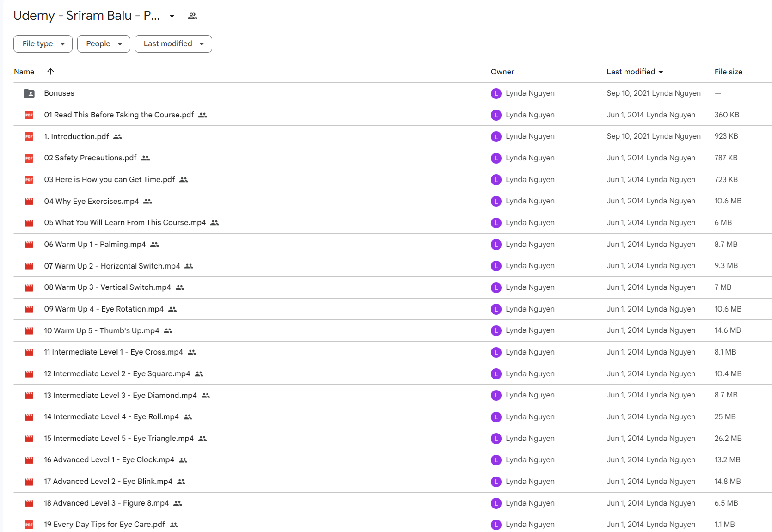Click video icon for 05 What You Will Learn
Screen dimensions: 772x532
point(29,223)
